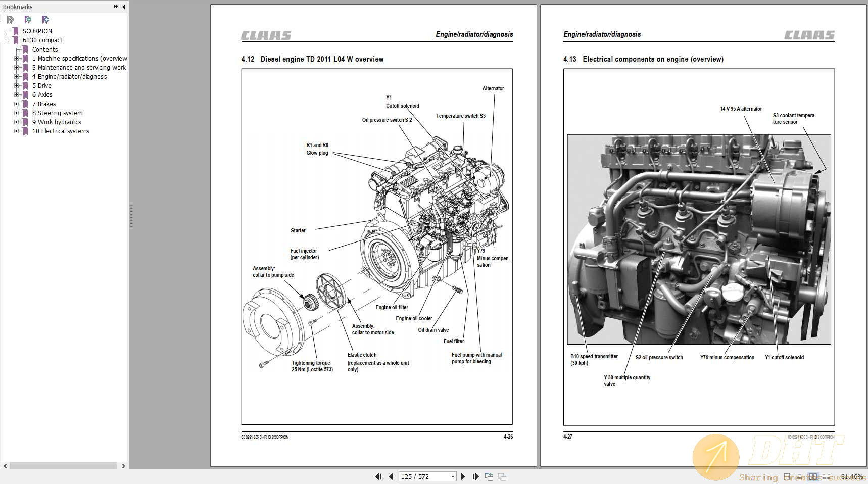Collapse the 6030 compact bookmark node

click(x=7, y=40)
